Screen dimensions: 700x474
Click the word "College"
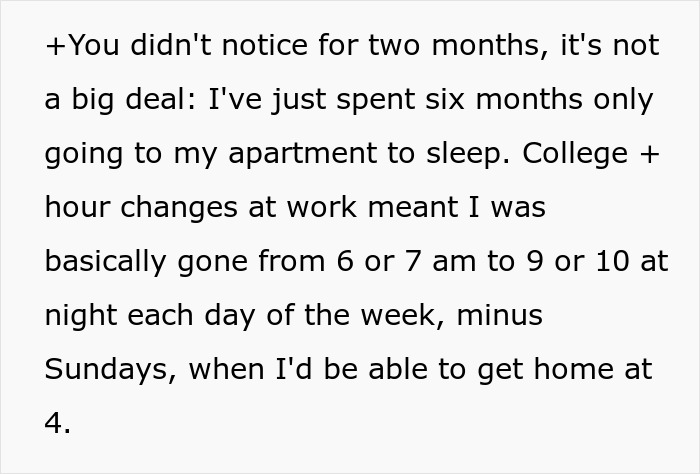575,154
